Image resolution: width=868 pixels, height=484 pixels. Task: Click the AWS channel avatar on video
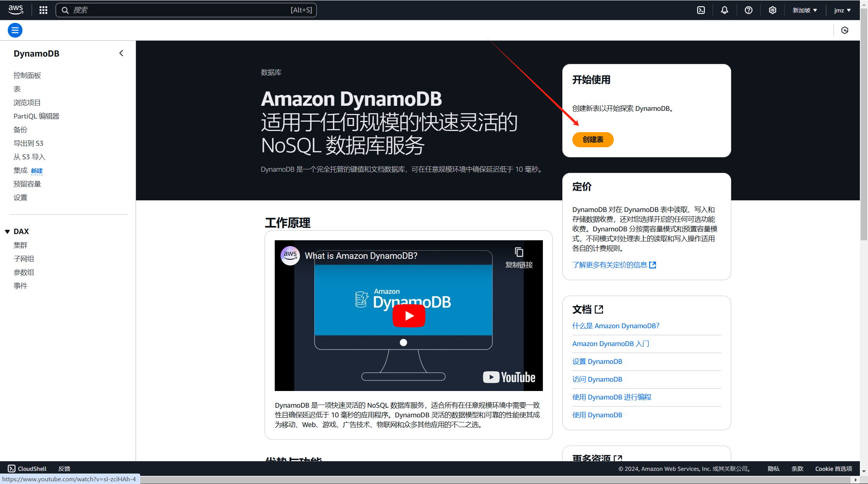pyautogui.click(x=290, y=256)
